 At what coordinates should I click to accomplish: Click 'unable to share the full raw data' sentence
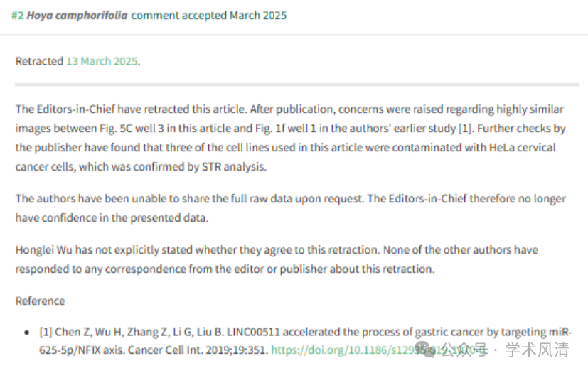click(189, 199)
